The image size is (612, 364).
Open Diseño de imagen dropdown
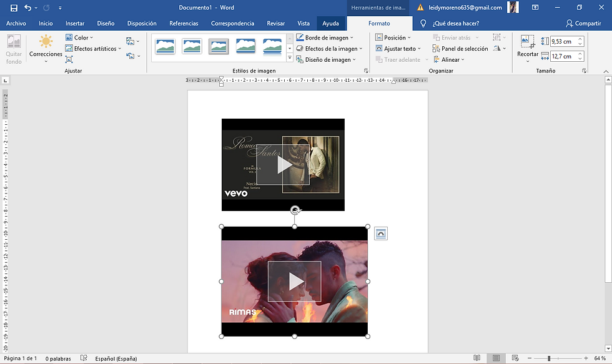pos(326,60)
